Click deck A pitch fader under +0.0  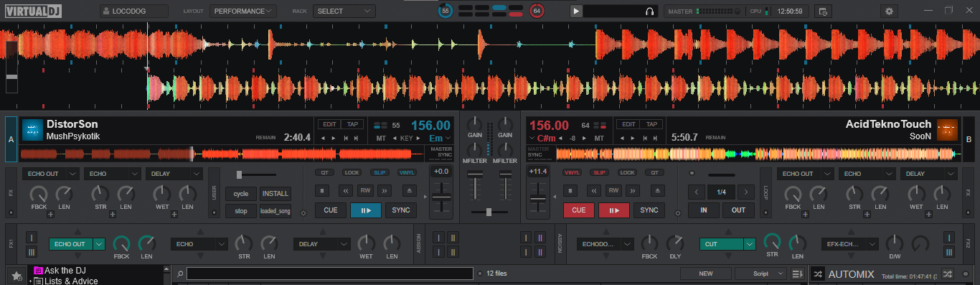440,197
